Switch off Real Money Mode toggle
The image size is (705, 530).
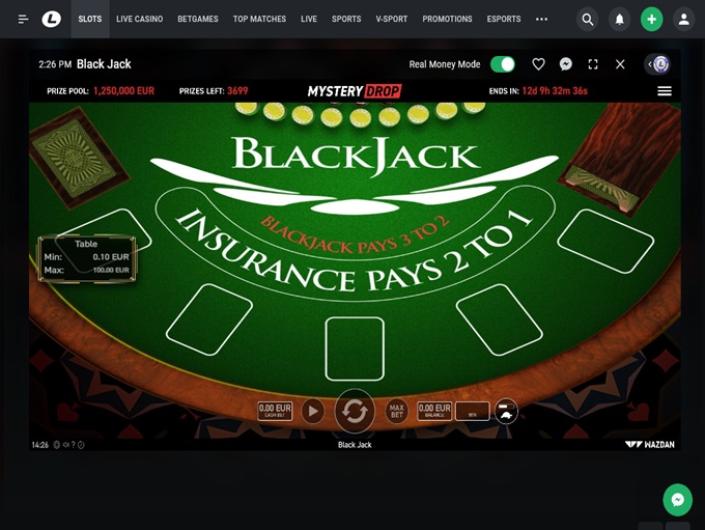pyautogui.click(x=502, y=64)
